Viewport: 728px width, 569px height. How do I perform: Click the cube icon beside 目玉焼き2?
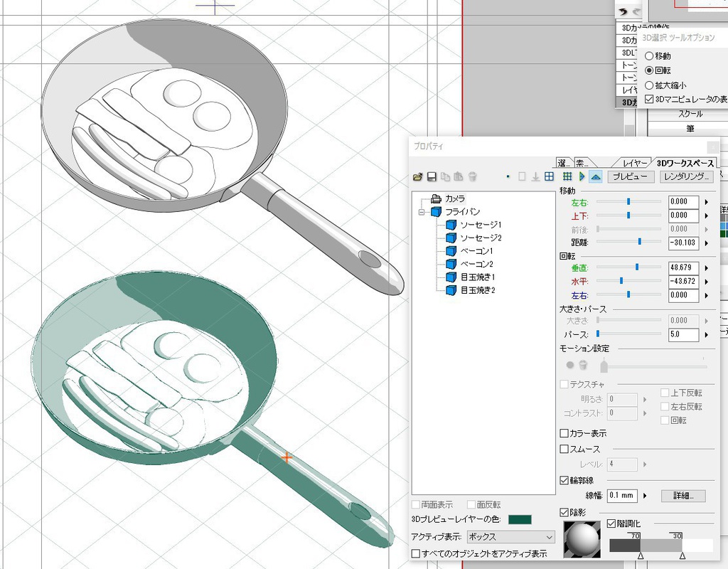click(451, 290)
